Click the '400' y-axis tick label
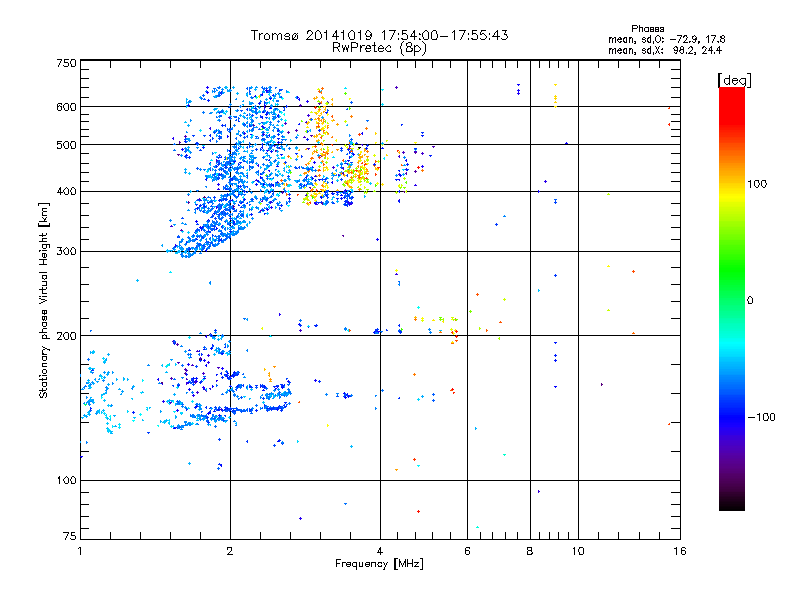The image size is (800, 600). (x=66, y=191)
